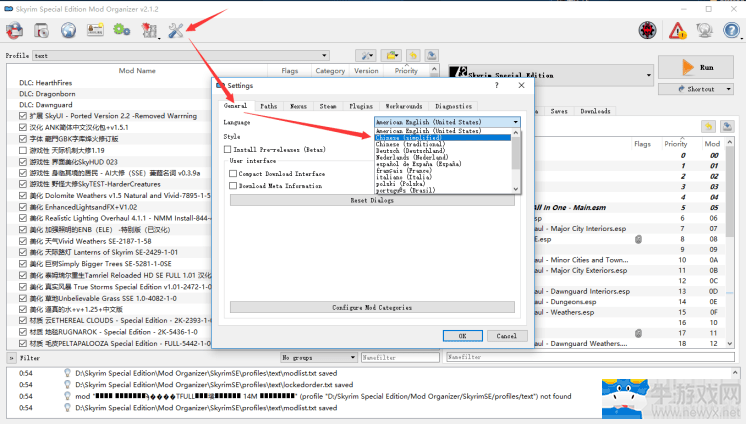Screen dimensions: 746x424
Task: Click the Settings dialog help question mark
Action: tap(497, 85)
